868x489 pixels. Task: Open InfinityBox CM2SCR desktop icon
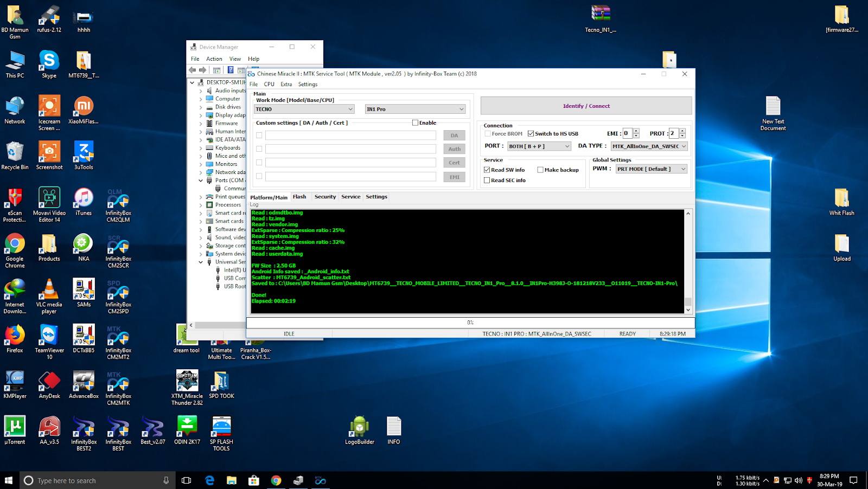click(118, 251)
